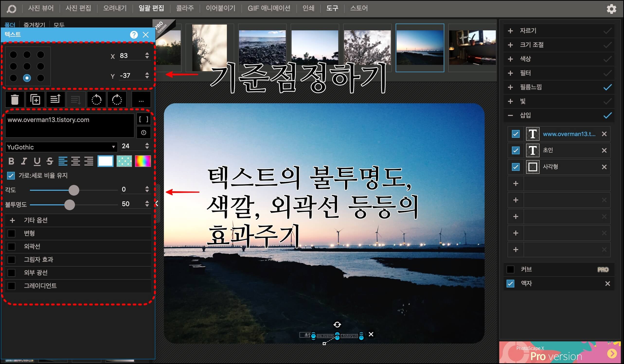624x364 pixels.
Task: Click the PhotoScape X Pro version banner
Action: click(560, 353)
